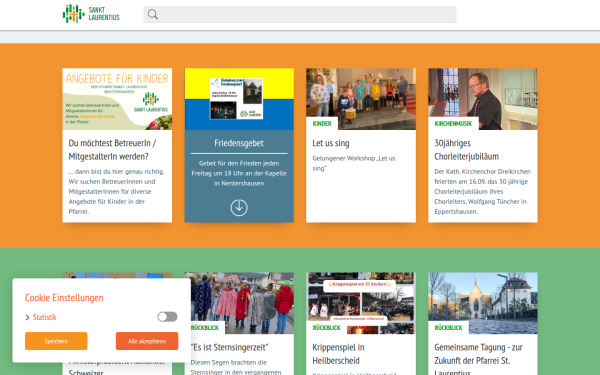
Task: Open 'Gemeinsame Tagung' article title
Action: (478, 360)
